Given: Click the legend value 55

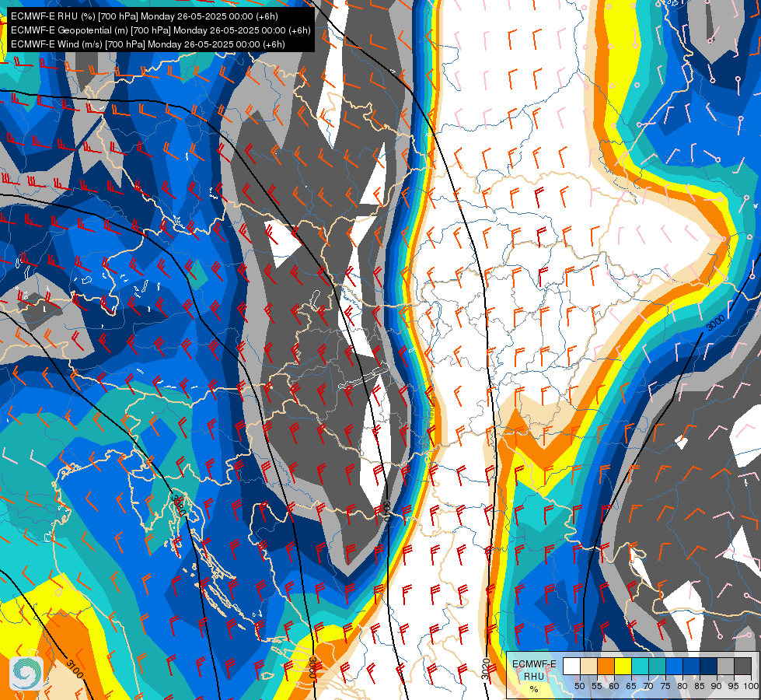Looking at the screenshot, I should point(596,686).
